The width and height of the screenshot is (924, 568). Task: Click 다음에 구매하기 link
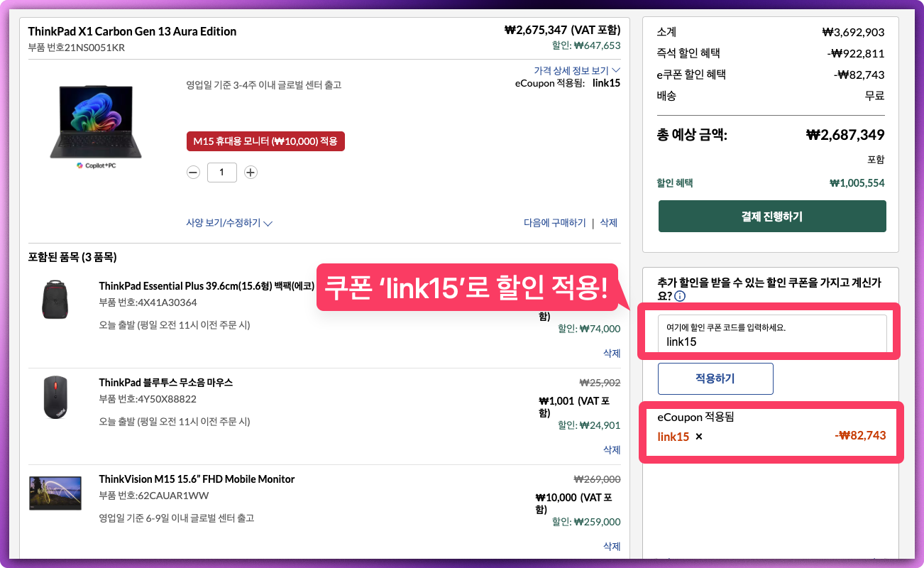tap(555, 223)
